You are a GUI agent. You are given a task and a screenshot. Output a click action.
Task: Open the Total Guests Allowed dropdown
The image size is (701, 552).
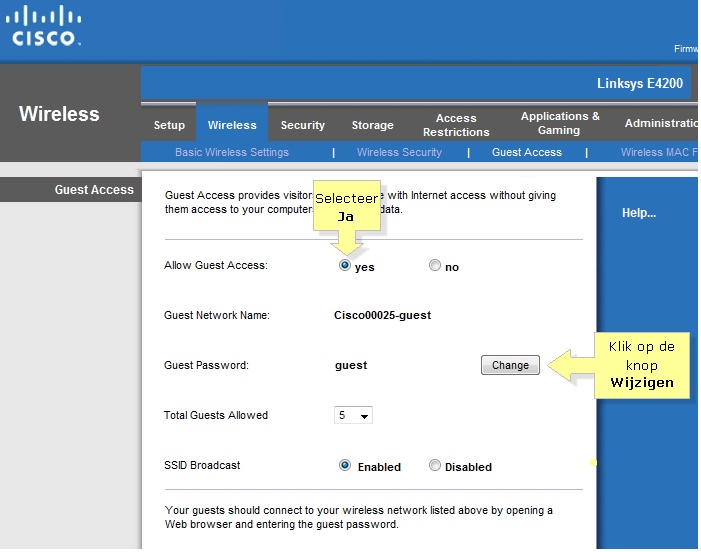[353, 415]
